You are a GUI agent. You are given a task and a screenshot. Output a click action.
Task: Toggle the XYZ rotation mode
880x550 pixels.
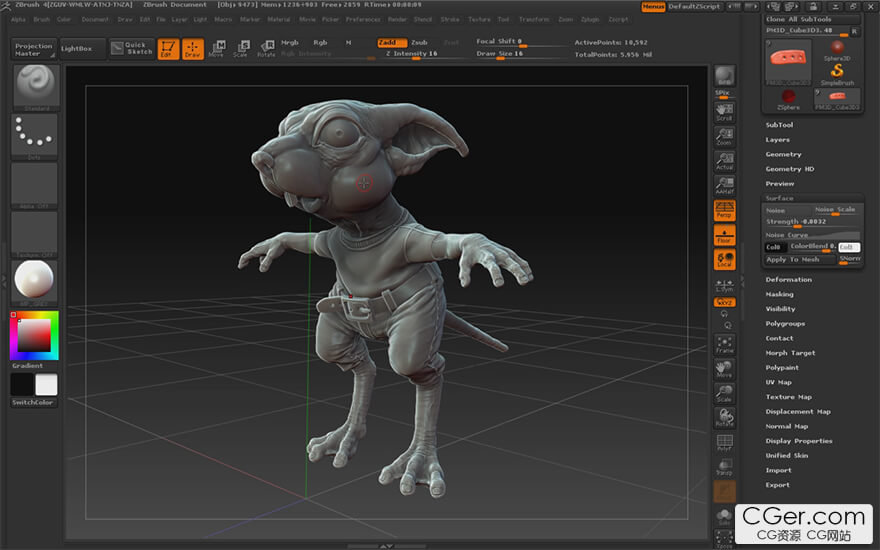(x=724, y=302)
